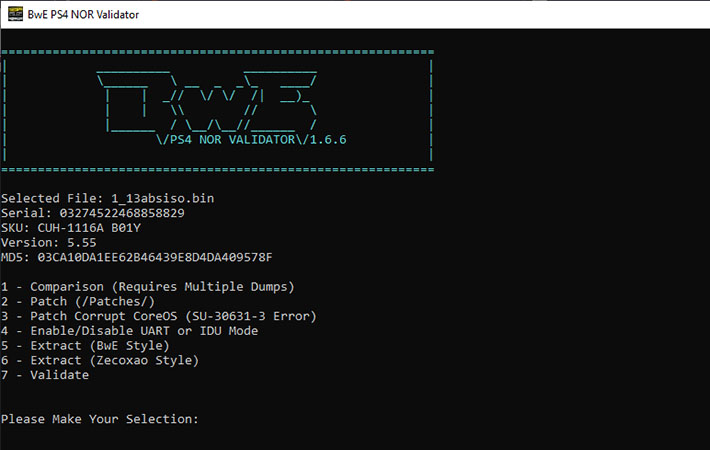Click the 'Version: 5.55' line
The width and height of the screenshot is (710, 450).
(49, 242)
